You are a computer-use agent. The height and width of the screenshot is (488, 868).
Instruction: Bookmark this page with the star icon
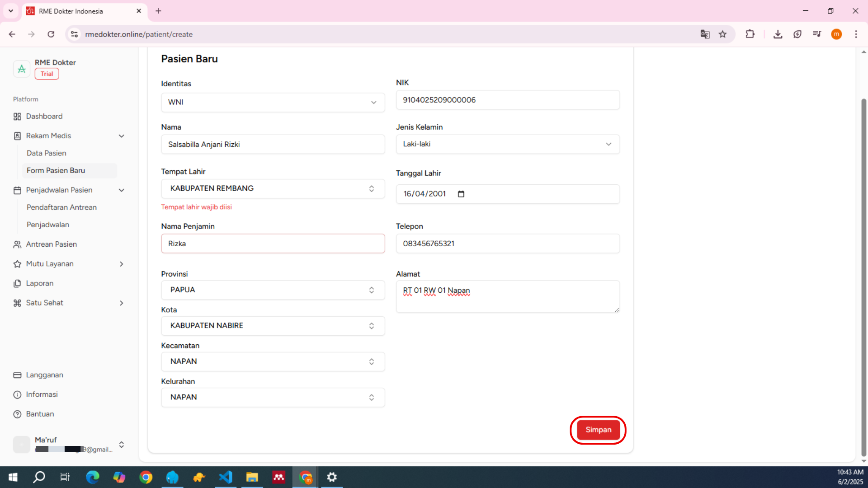point(722,34)
